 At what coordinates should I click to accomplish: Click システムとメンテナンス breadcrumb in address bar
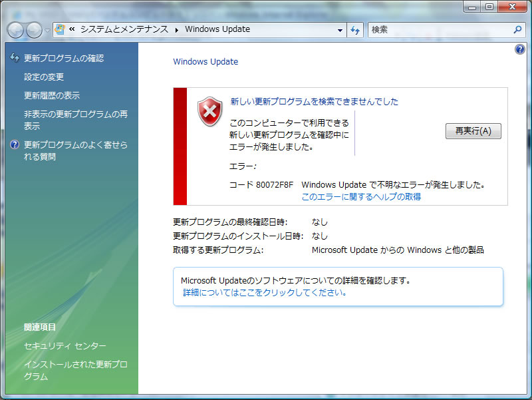[x=124, y=29]
